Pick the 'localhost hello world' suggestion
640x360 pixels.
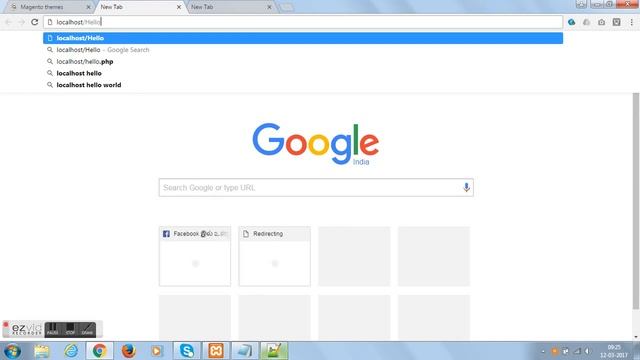click(x=303, y=85)
